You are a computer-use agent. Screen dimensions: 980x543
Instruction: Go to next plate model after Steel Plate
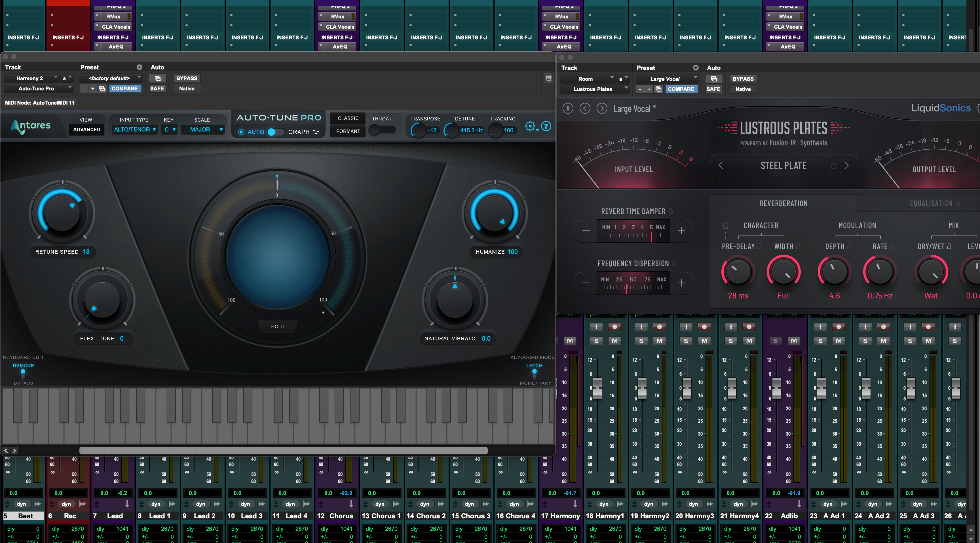tap(846, 166)
